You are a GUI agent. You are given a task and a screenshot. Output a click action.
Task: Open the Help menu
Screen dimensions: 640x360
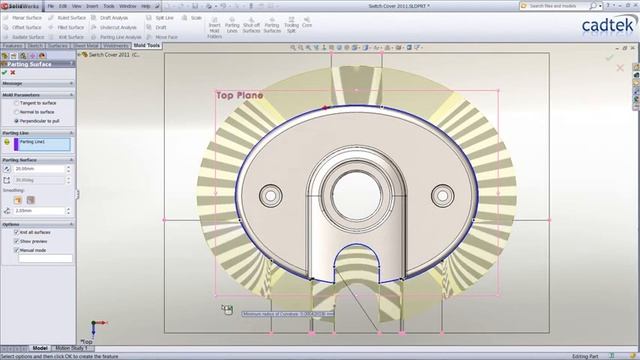coord(145,6)
